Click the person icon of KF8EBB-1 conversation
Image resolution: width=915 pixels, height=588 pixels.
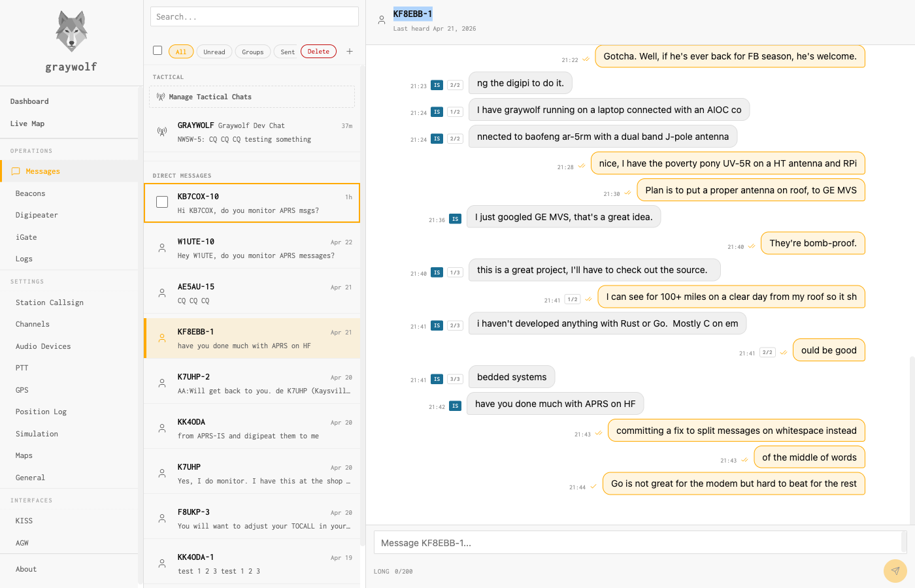(162, 338)
